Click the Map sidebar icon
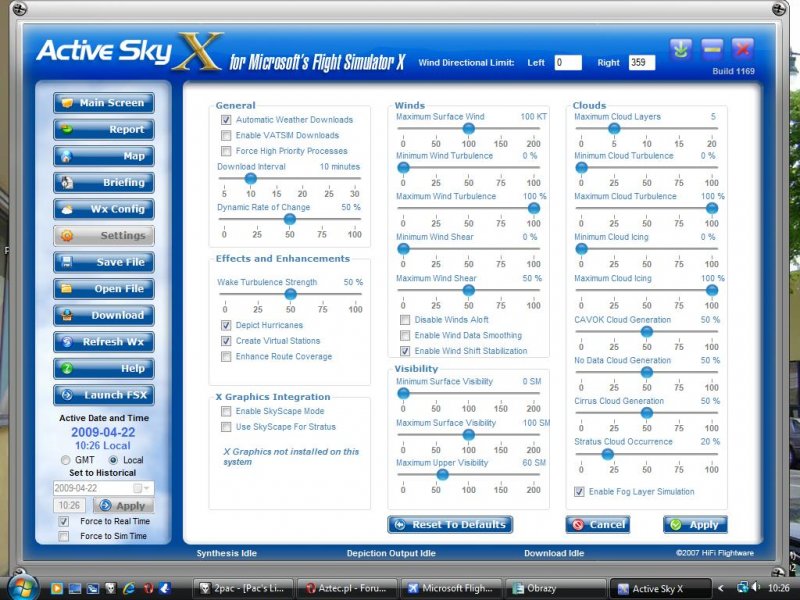Viewport: 800px width, 600px height. 66,156
